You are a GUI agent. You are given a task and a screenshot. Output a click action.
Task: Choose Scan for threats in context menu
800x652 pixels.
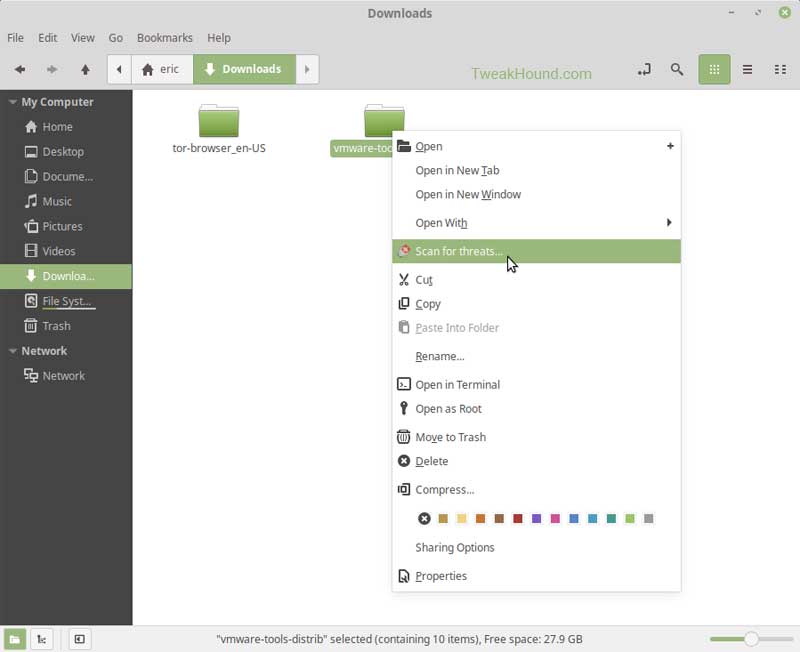pyautogui.click(x=536, y=252)
